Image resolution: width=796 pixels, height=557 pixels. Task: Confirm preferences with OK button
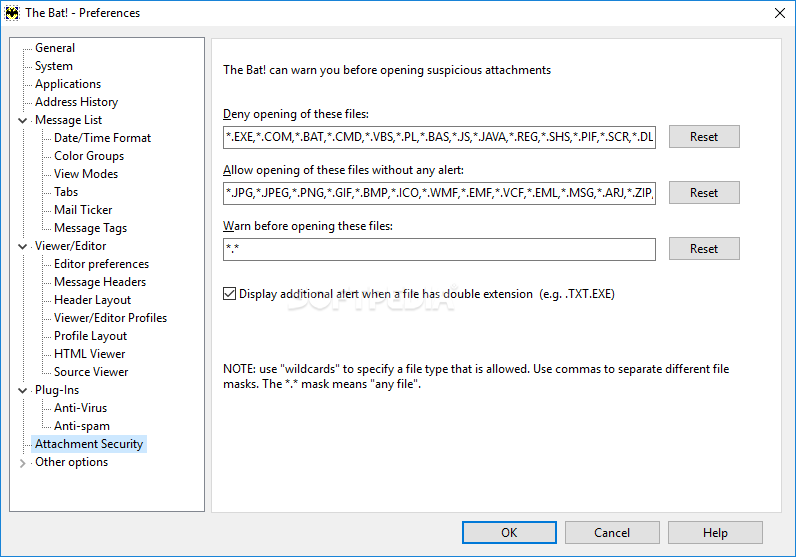coord(509,533)
